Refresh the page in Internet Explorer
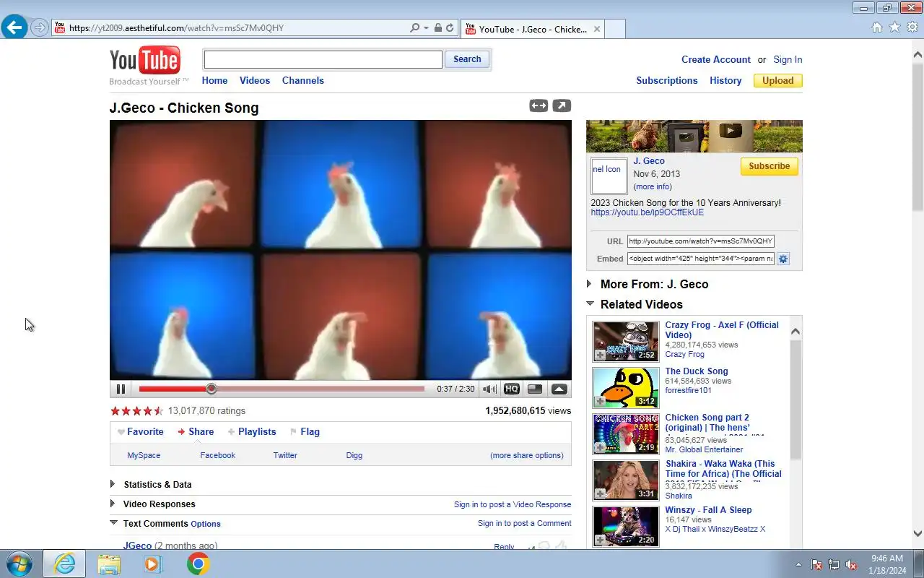 450,28
